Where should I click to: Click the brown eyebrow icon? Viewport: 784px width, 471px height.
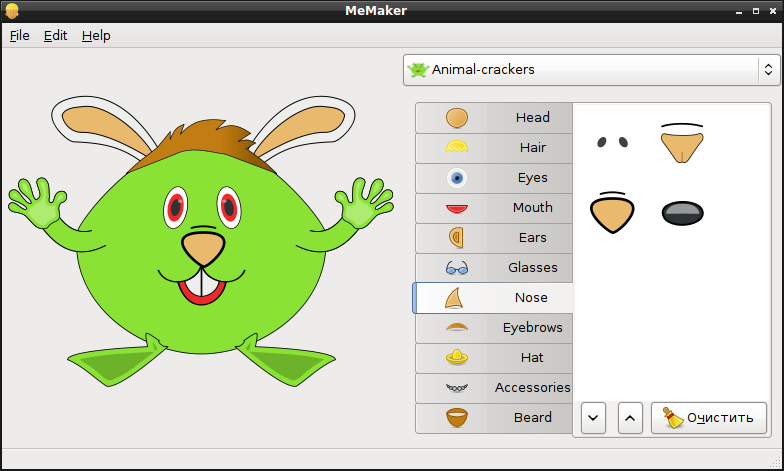(456, 328)
